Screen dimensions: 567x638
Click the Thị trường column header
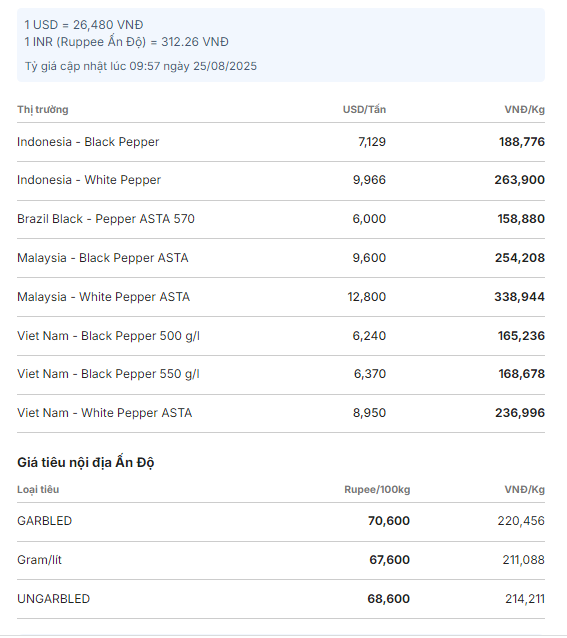pos(43,110)
